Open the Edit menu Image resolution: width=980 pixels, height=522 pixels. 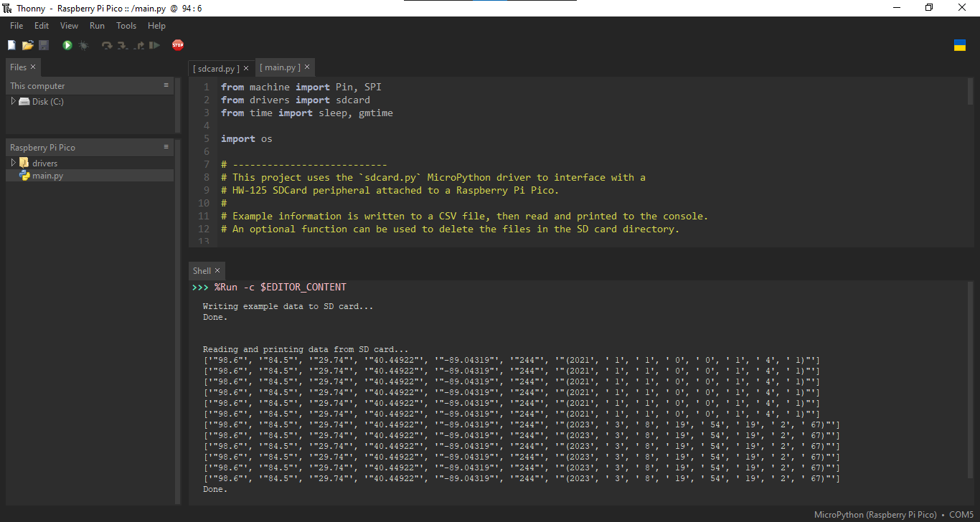(42, 25)
